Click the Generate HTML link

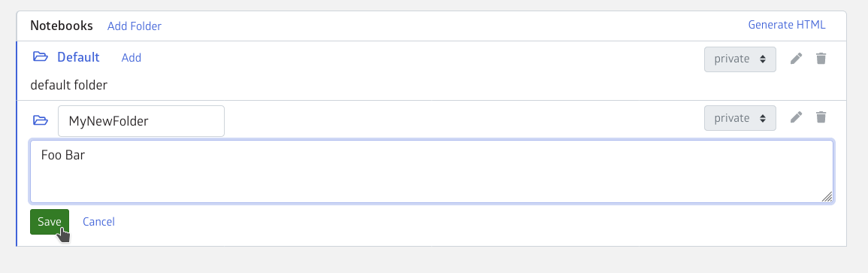787,25
